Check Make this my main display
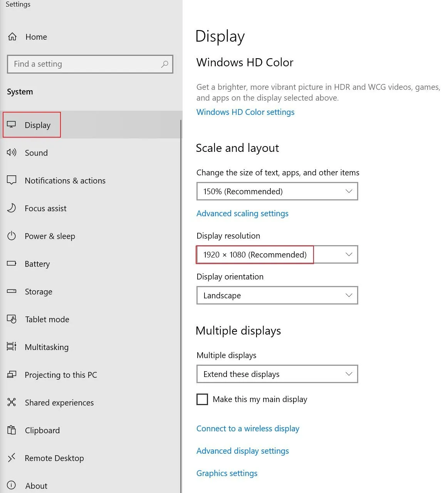Screen dimensions: 448x493 [202, 399]
